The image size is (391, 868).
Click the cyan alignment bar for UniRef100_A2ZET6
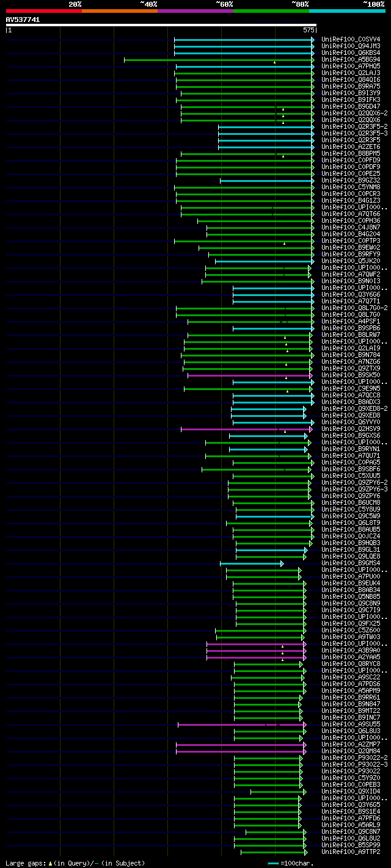266,147
